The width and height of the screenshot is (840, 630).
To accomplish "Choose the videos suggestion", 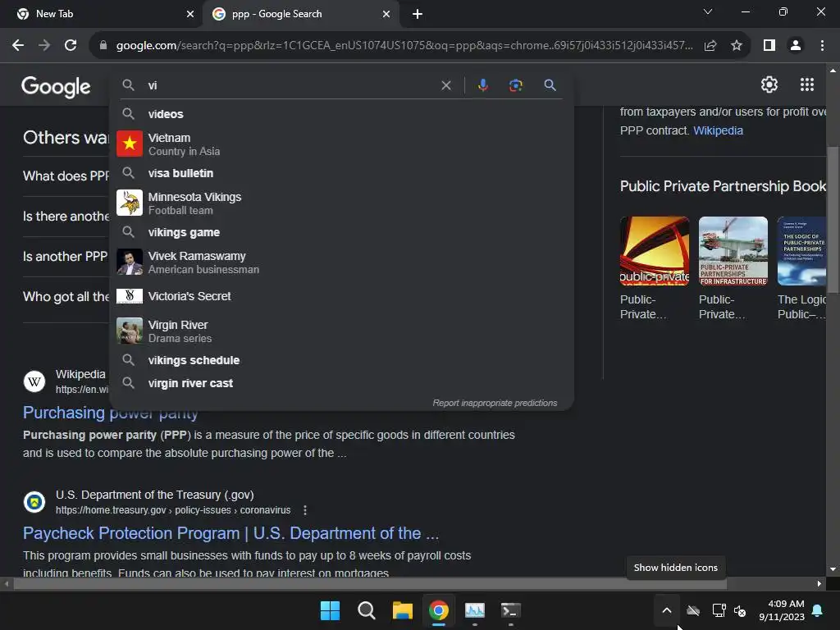I will click(x=341, y=114).
